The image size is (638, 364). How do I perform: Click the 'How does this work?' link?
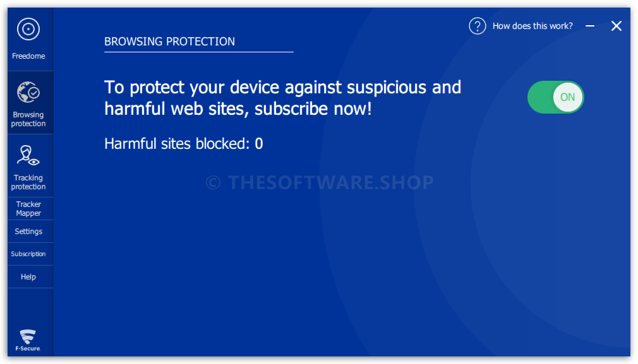tap(533, 26)
